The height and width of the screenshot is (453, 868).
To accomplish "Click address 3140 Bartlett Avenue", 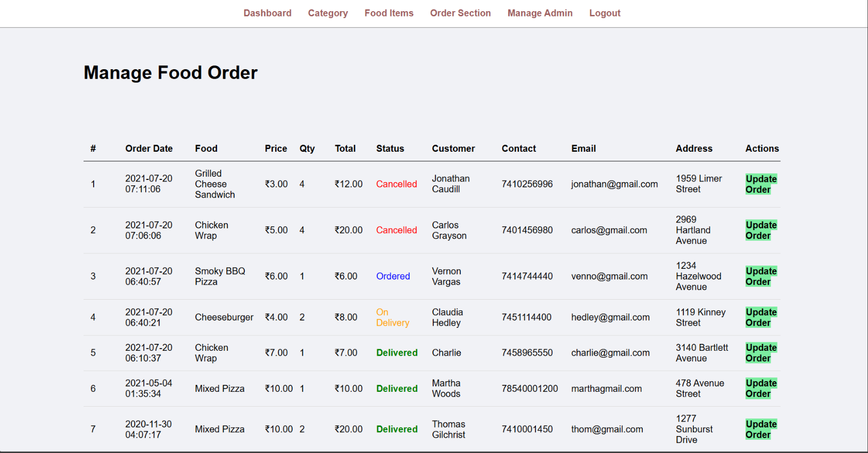I will pyautogui.click(x=702, y=353).
